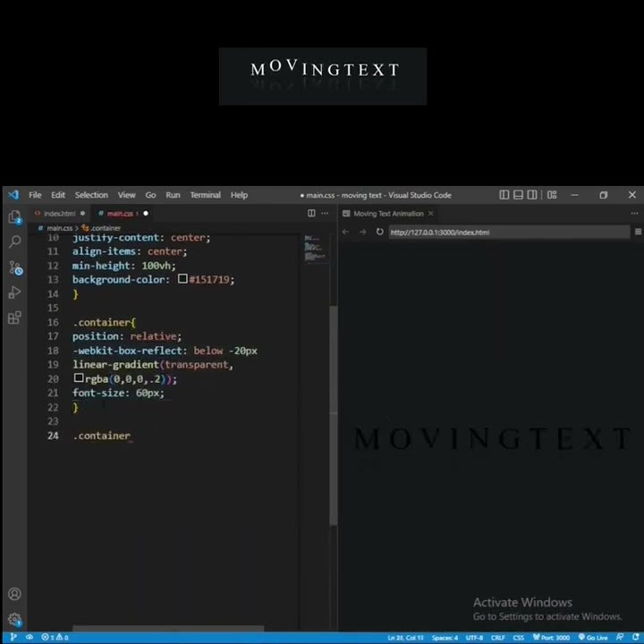Click the code minimap

(315, 249)
